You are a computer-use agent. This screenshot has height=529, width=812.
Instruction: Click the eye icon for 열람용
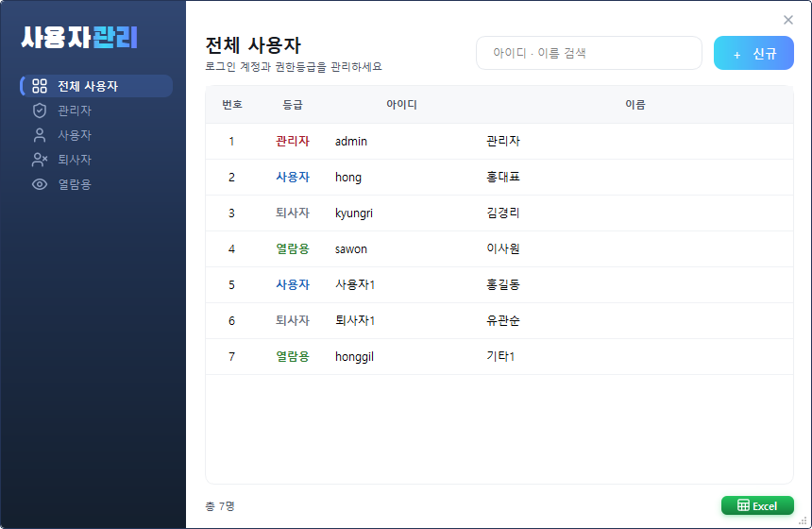tap(40, 184)
